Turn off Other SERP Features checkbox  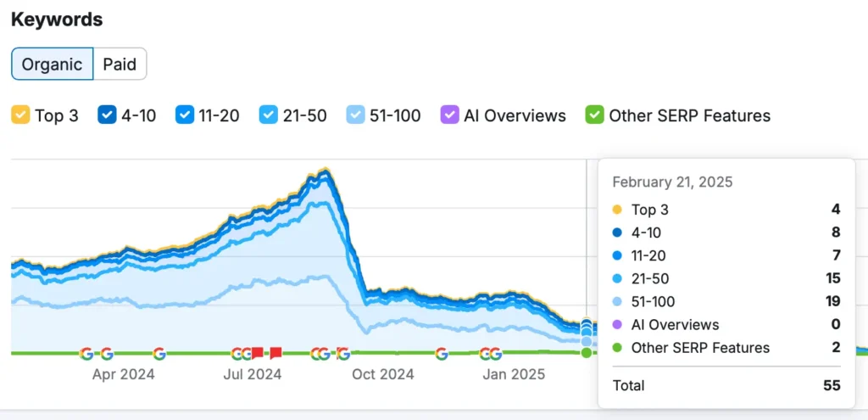click(x=594, y=115)
